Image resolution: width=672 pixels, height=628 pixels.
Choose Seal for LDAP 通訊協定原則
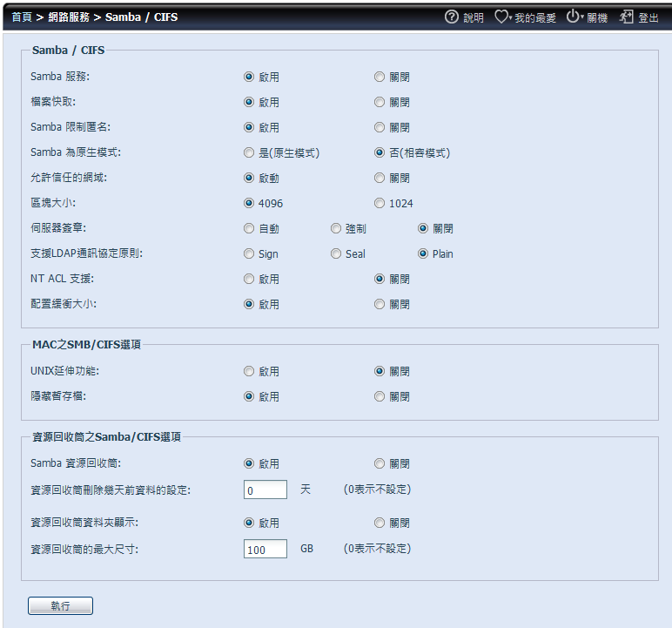(336, 253)
